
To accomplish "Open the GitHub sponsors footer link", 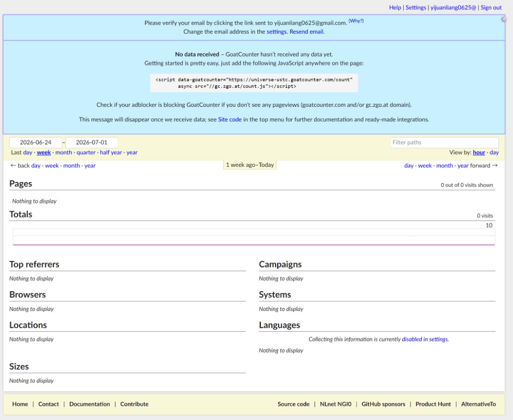I will click(x=383, y=404).
